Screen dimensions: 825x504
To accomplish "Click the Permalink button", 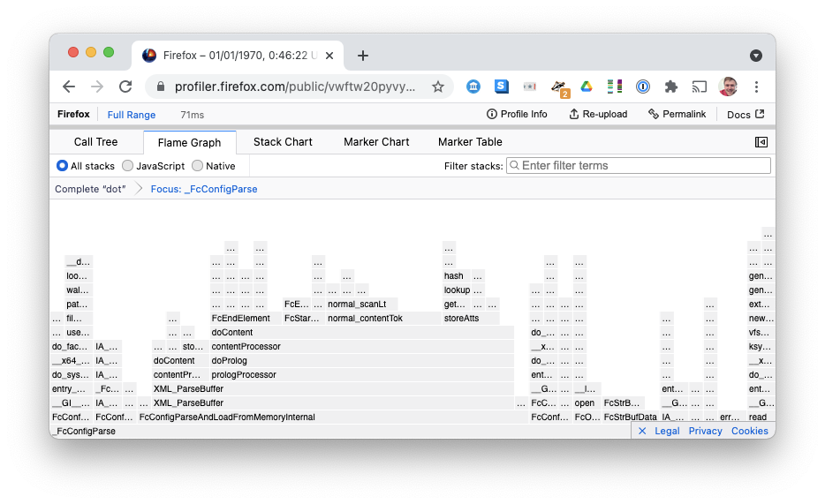I will click(677, 114).
